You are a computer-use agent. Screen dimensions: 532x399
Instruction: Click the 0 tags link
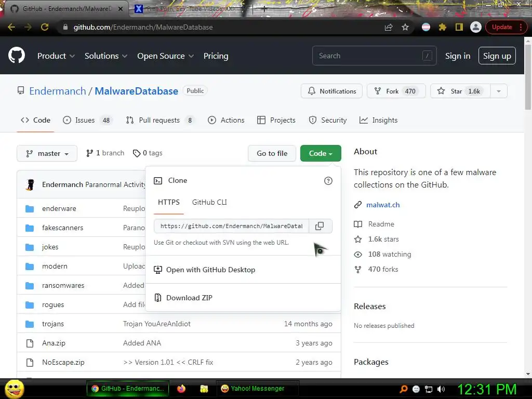[x=148, y=153]
